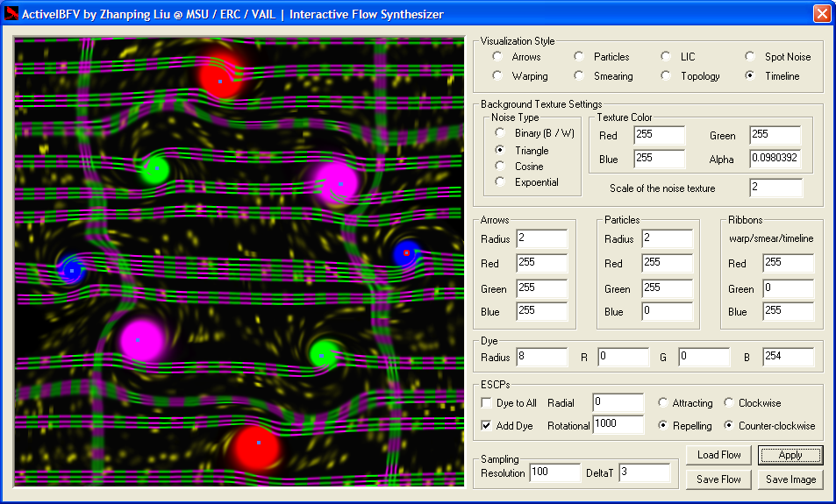Close the Interactive Flow Synthesizer window
Screen dimensions: 836x504
(821, 14)
